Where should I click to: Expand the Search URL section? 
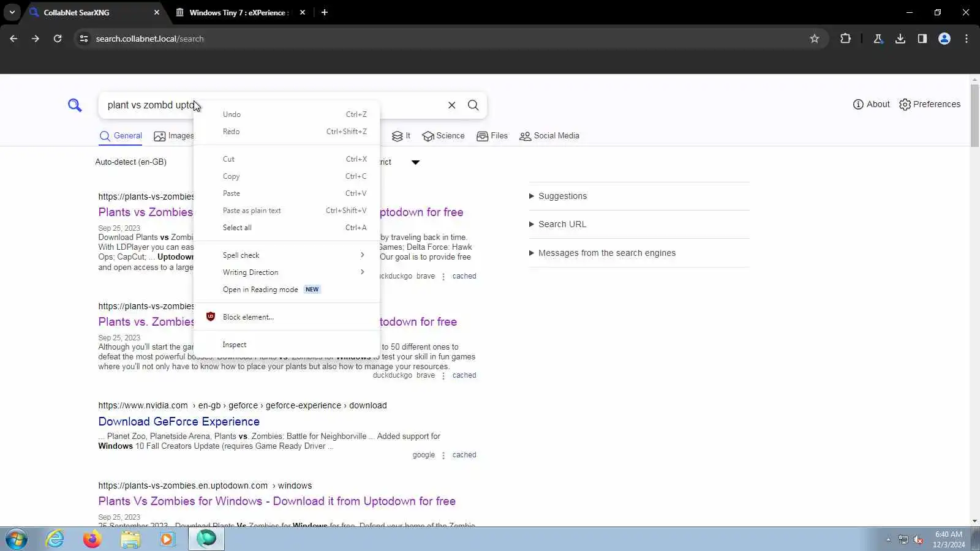(557, 224)
